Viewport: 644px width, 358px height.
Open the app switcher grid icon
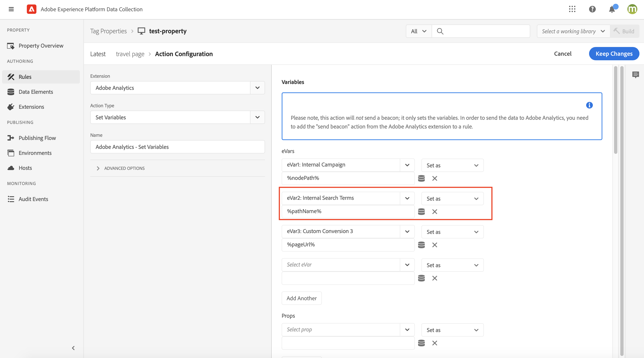point(572,9)
